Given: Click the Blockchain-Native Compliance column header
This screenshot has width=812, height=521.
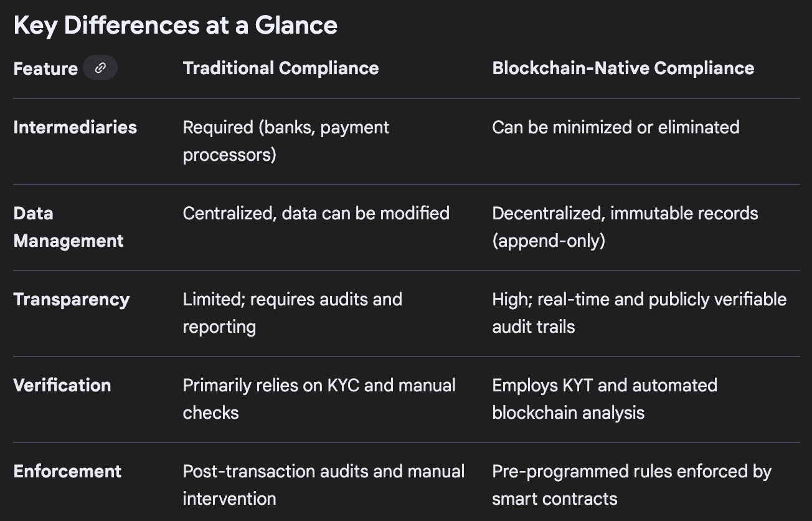Looking at the screenshot, I should 623,68.
